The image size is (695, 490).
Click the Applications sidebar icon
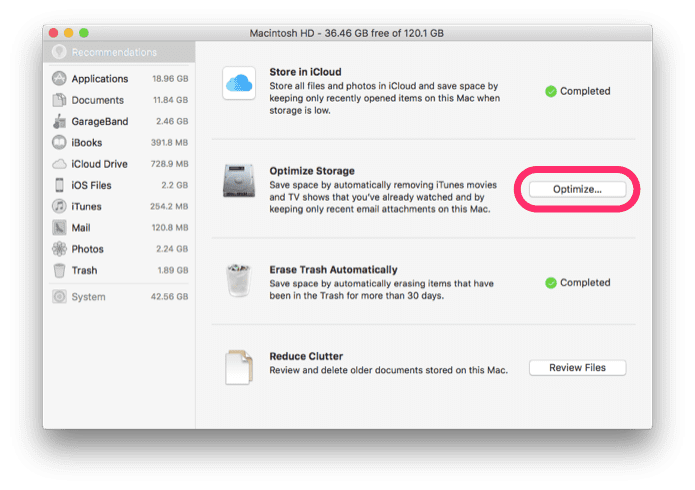(x=59, y=78)
